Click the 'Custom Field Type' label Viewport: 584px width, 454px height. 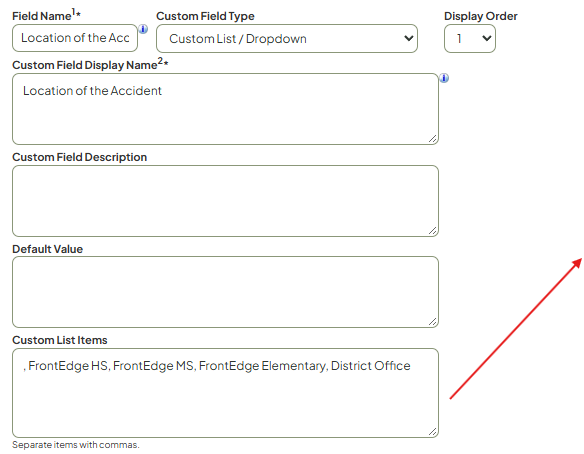tap(205, 16)
